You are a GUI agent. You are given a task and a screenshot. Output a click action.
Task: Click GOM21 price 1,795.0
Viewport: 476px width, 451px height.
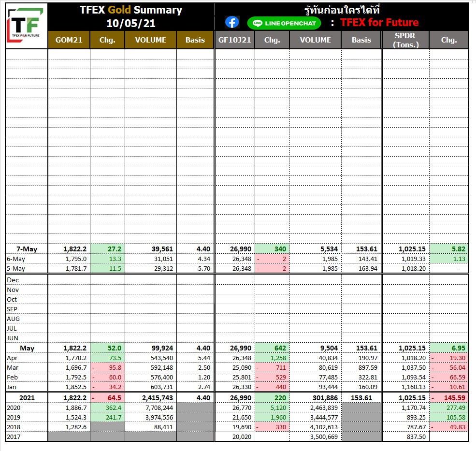[x=76, y=259]
